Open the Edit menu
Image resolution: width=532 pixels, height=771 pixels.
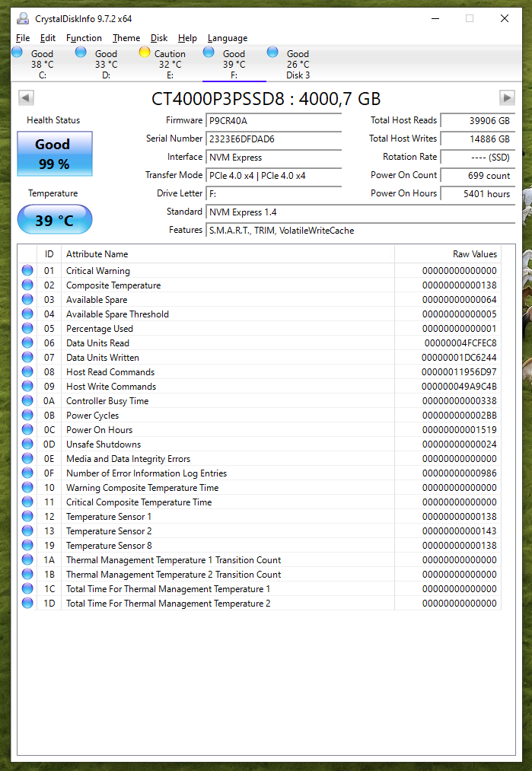point(48,38)
